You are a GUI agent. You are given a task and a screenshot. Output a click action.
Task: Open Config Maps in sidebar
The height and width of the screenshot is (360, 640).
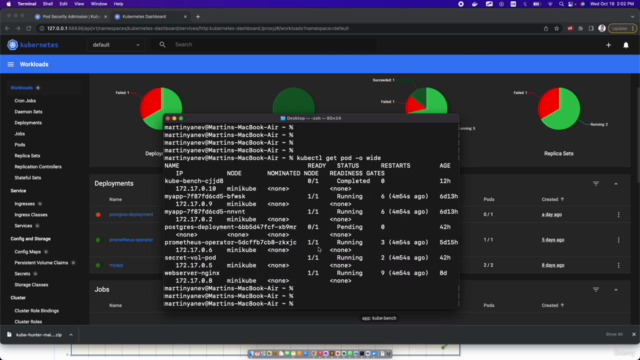pyautogui.click(x=28, y=252)
